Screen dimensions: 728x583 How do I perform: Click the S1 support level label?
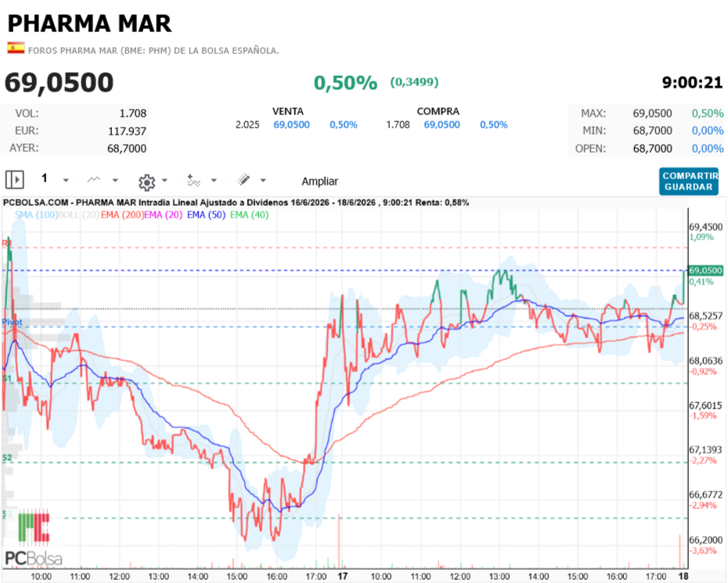click(x=6, y=379)
